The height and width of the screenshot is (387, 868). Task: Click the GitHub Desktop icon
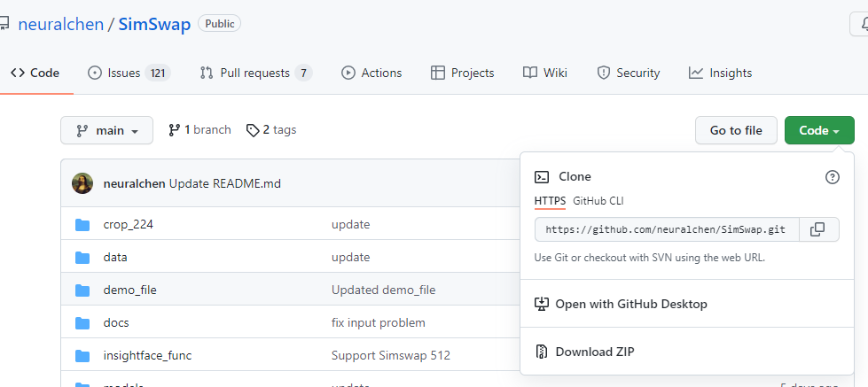(543, 304)
